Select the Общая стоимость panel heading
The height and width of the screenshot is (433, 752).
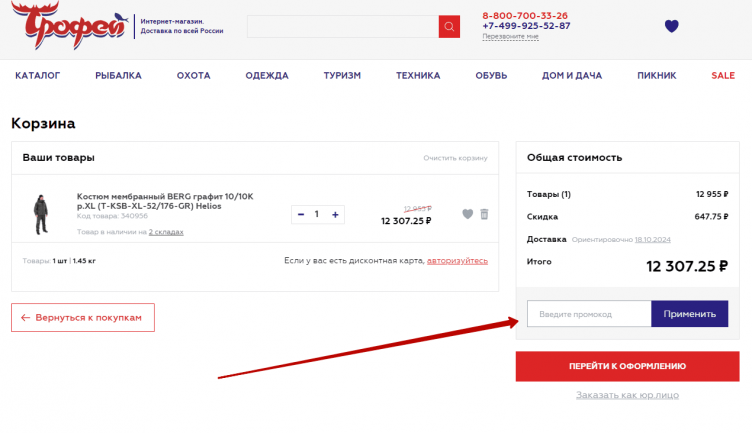tap(575, 158)
